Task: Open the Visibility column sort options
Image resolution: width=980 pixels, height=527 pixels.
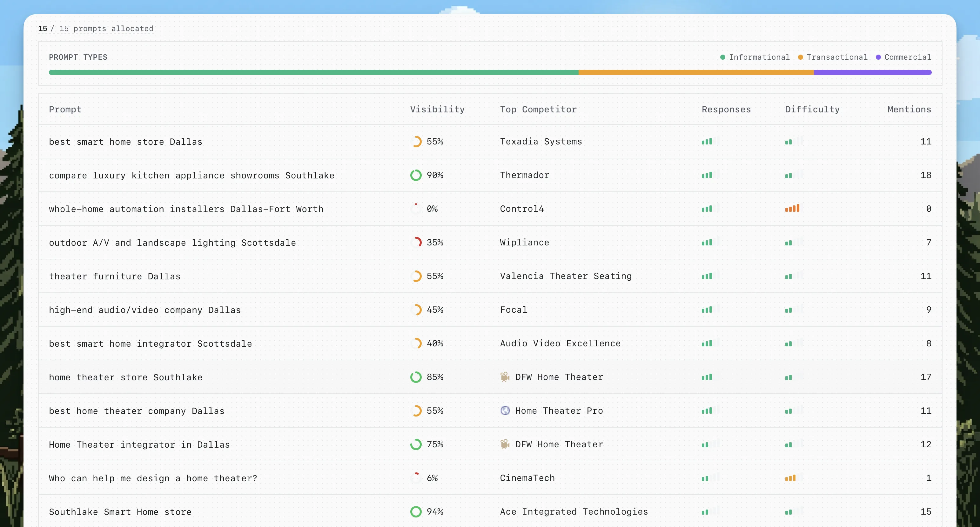Action: [x=438, y=110]
